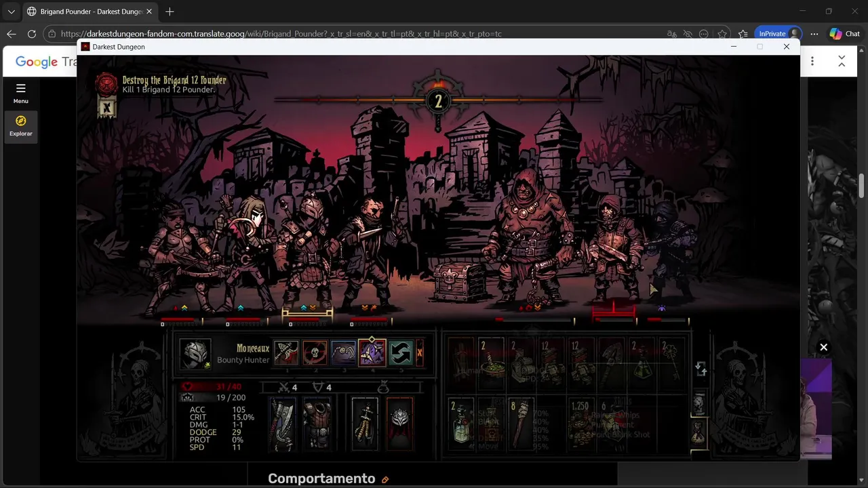868x488 pixels.
Task: Click the translate icon in the address bar
Action: 671,33
